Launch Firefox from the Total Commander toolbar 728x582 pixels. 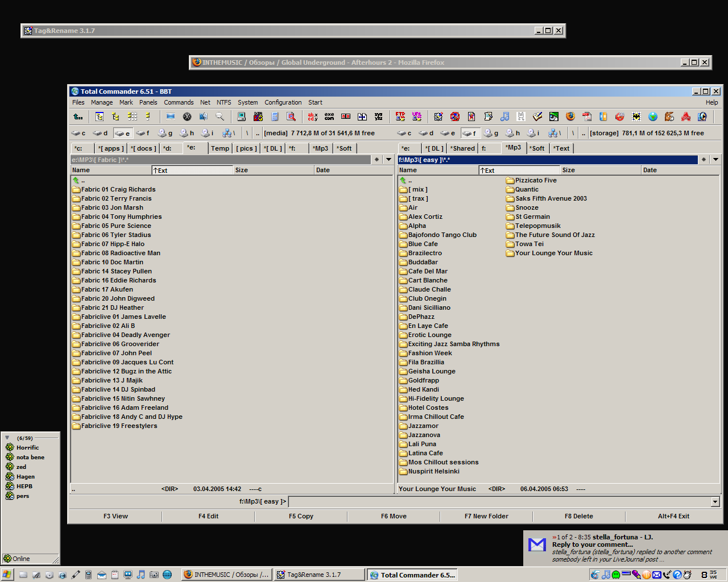point(570,117)
